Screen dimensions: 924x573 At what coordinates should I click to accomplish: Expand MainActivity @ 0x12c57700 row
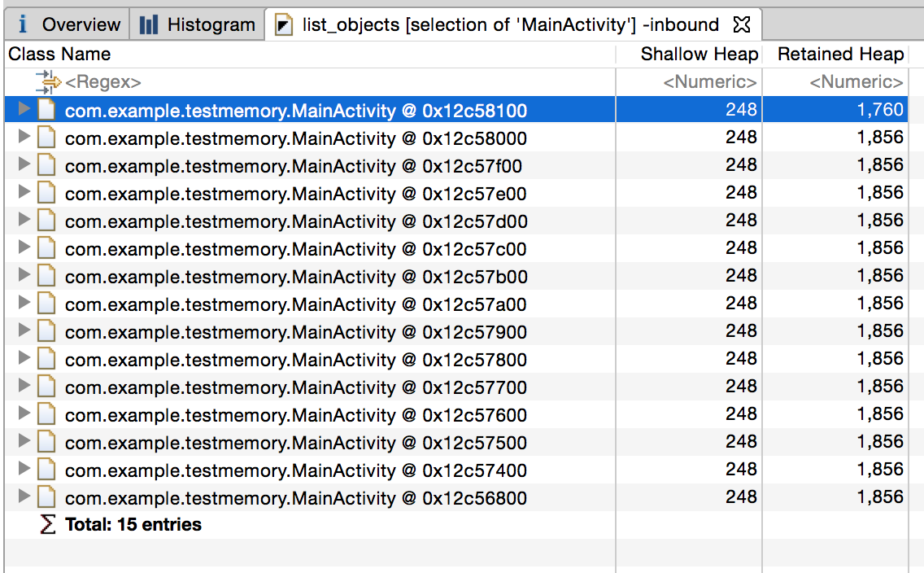24,386
